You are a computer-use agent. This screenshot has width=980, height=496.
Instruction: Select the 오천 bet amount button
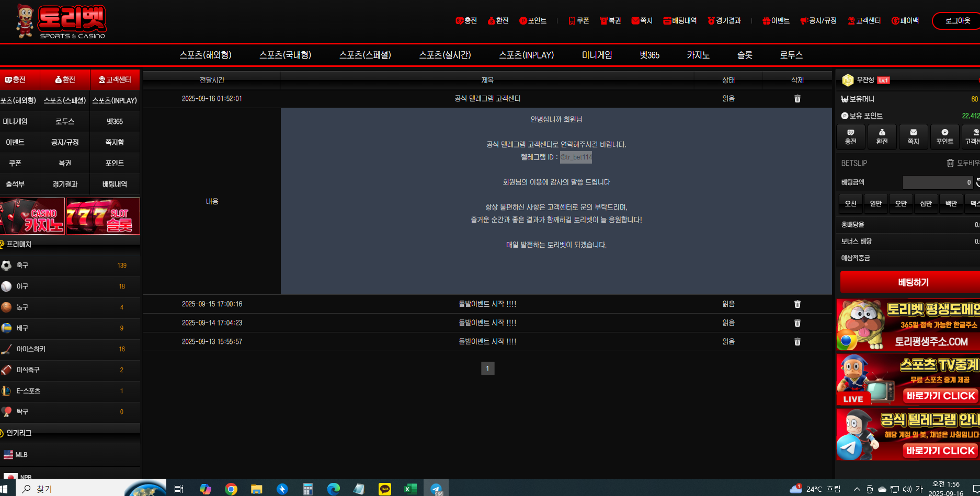850,203
